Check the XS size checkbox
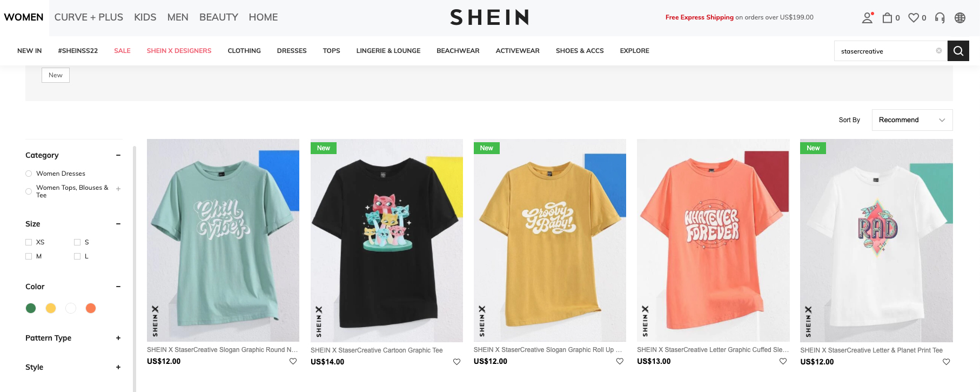980x392 pixels. [29, 242]
